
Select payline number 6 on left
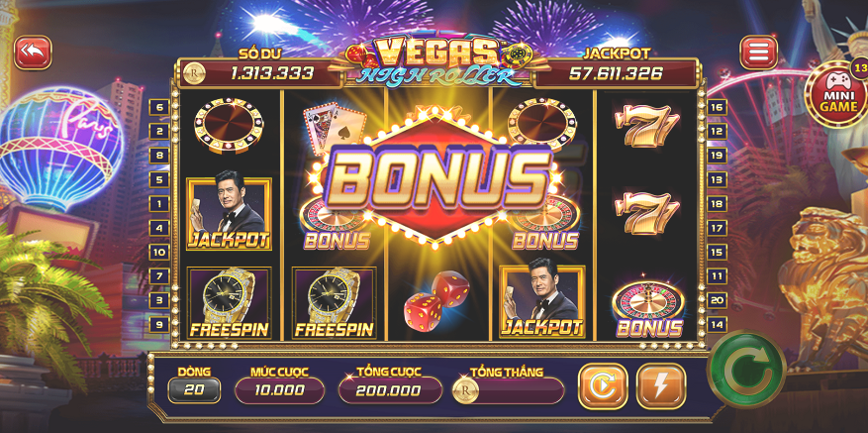(x=159, y=107)
